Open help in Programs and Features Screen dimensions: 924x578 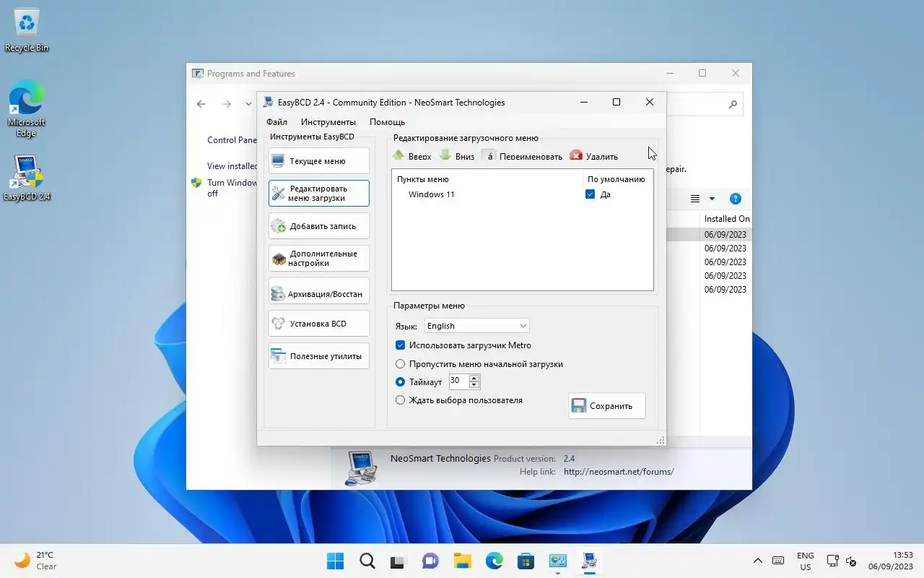[x=735, y=199]
